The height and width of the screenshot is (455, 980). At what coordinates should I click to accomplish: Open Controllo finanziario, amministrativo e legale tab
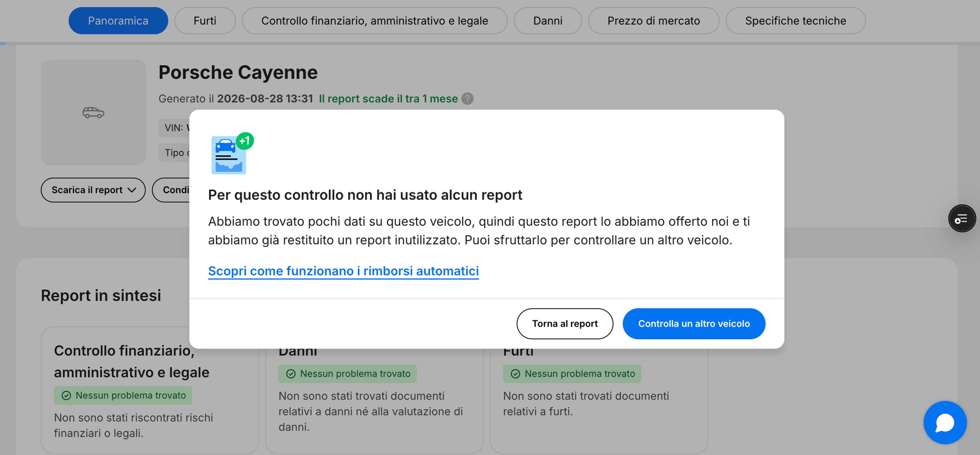point(374,20)
